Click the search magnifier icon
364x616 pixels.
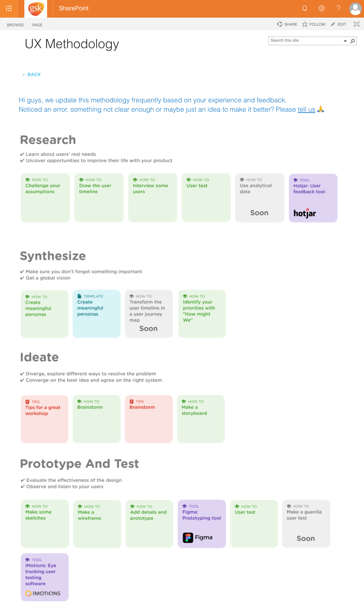tap(352, 41)
